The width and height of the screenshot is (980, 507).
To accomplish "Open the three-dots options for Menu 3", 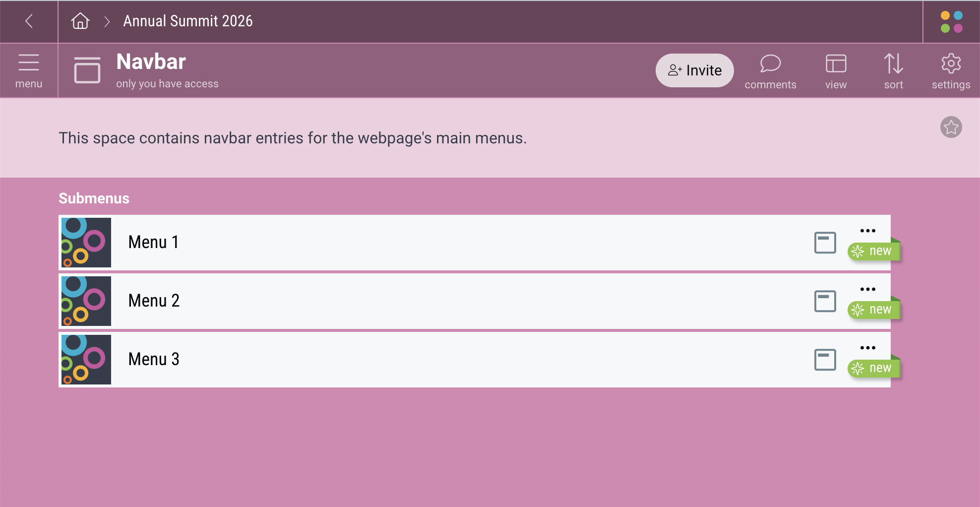I will click(x=867, y=348).
